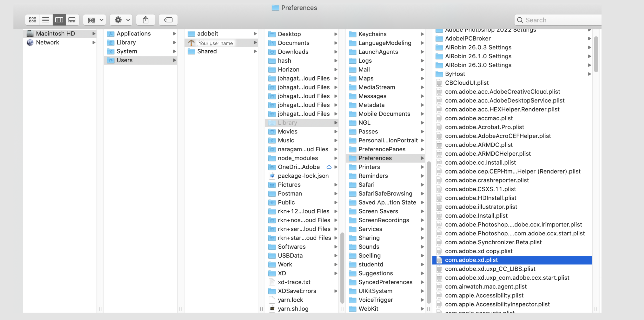Screen dimensions: 644x320
Task: Select com.adobe.xd copy.plist
Action: point(479,251)
